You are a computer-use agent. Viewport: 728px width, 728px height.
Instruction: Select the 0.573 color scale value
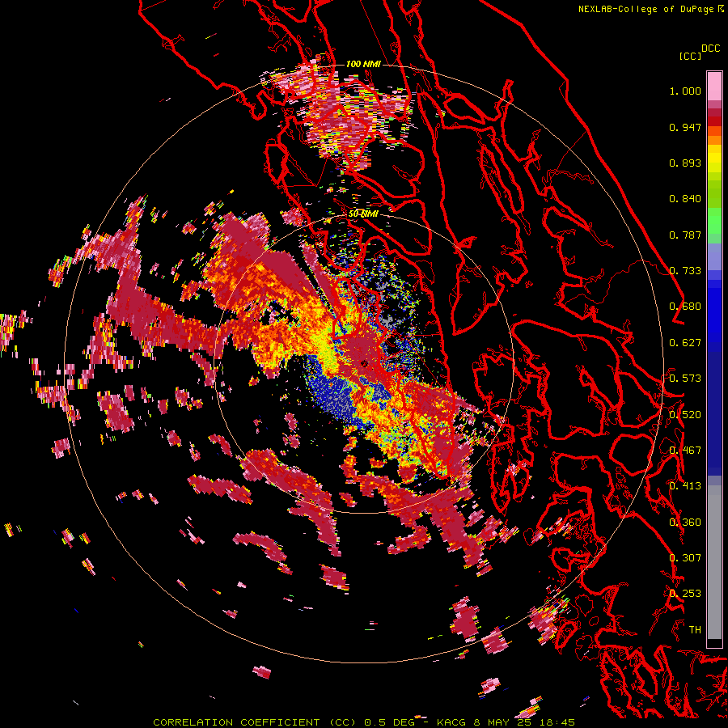(x=685, y=379)
